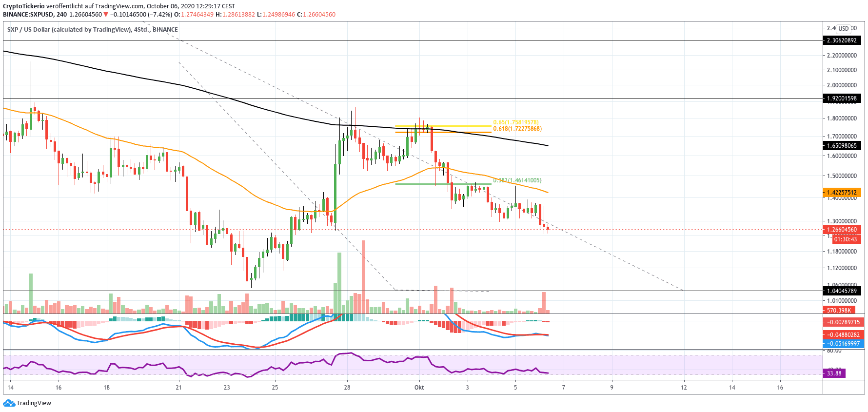Click the volume label 570.398K
Viewport: 868px width, 412px height.
(x=839, y=311)
